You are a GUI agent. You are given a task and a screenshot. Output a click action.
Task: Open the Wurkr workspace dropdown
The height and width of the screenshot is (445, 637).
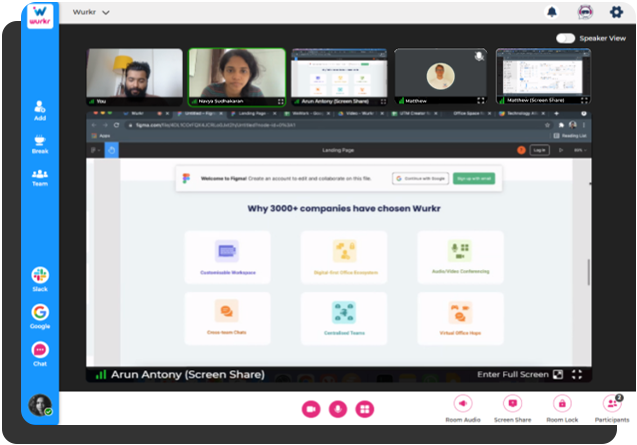click(x=91, y=12)
